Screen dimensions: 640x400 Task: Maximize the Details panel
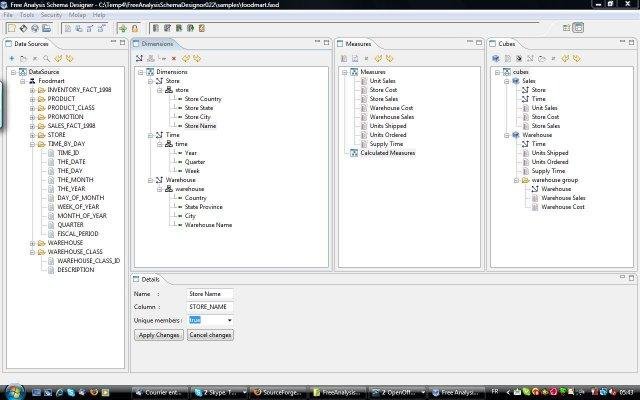(x=631, y=278)
